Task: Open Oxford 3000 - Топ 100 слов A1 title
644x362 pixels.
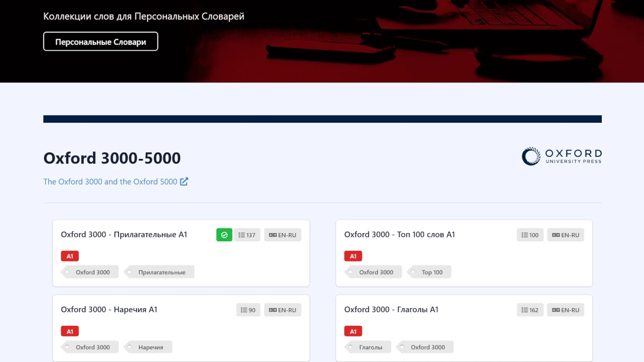Action: point(399,234)
